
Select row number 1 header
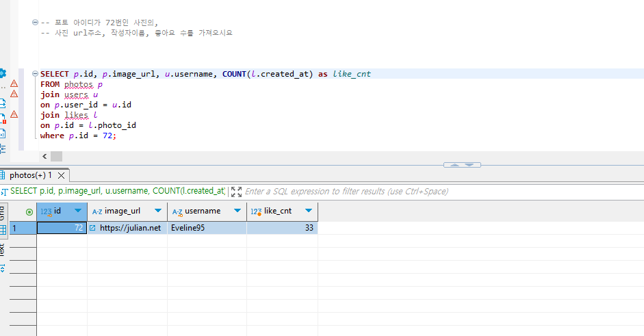tap(23, 228)
